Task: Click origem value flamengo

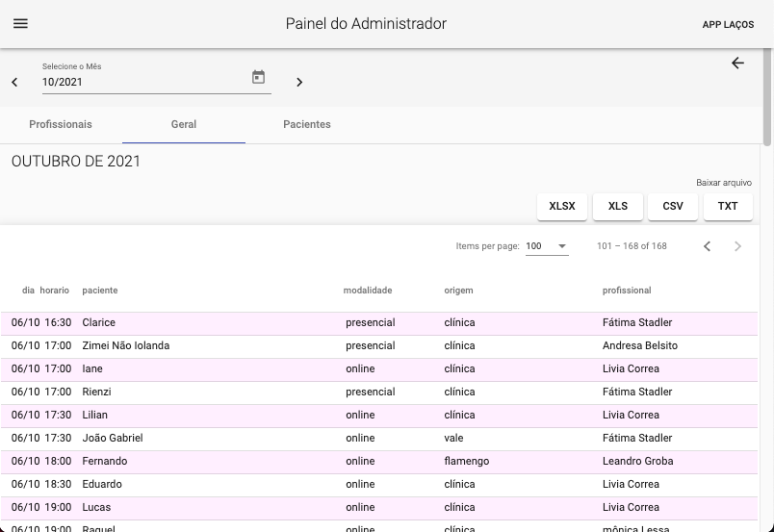Action: point(467,461)
